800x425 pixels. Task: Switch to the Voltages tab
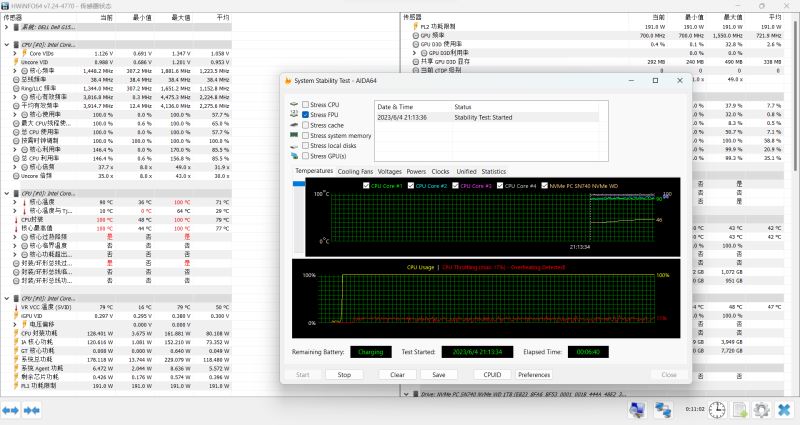(390, 171)
